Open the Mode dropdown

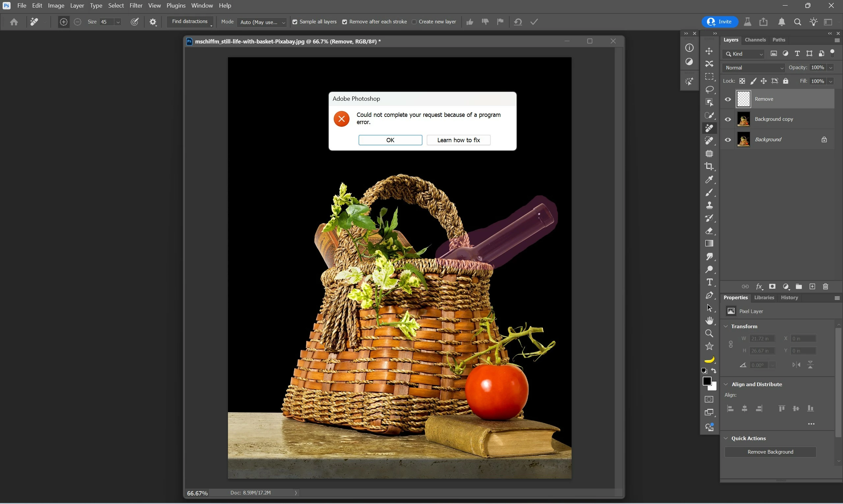click(x=262, y=22)
